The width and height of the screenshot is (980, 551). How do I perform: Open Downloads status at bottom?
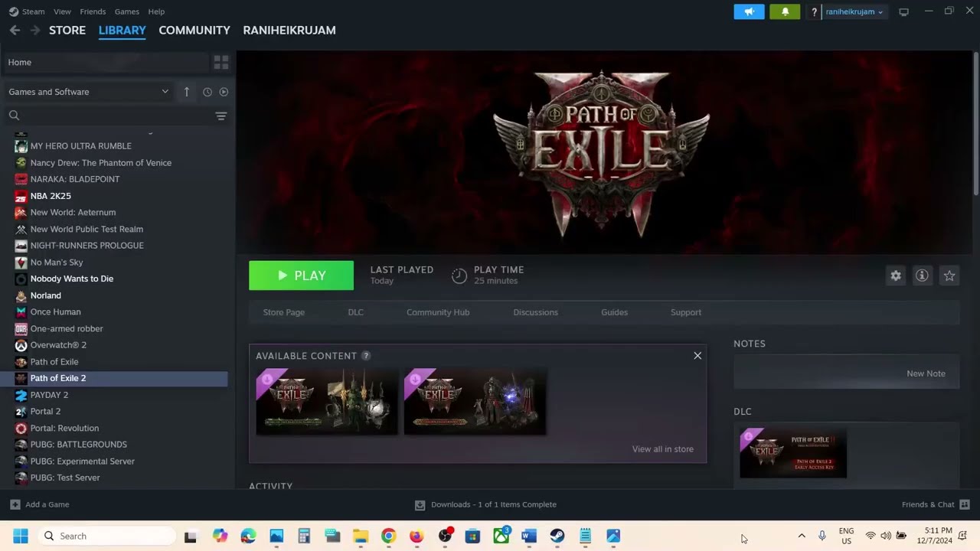click(x=485, y=504)
